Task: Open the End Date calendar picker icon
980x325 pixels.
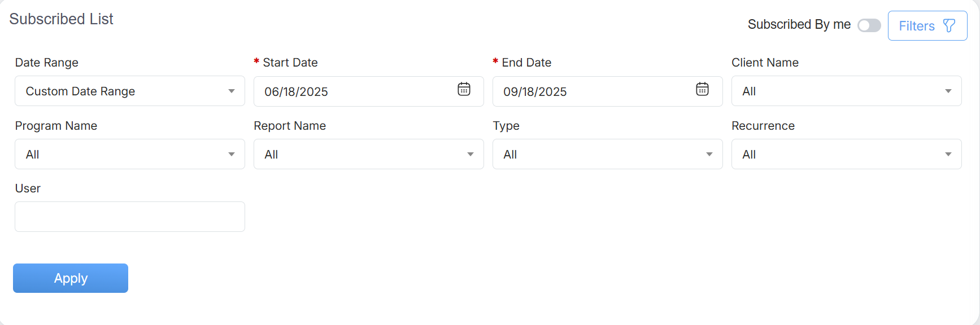Action: (702, 89)
